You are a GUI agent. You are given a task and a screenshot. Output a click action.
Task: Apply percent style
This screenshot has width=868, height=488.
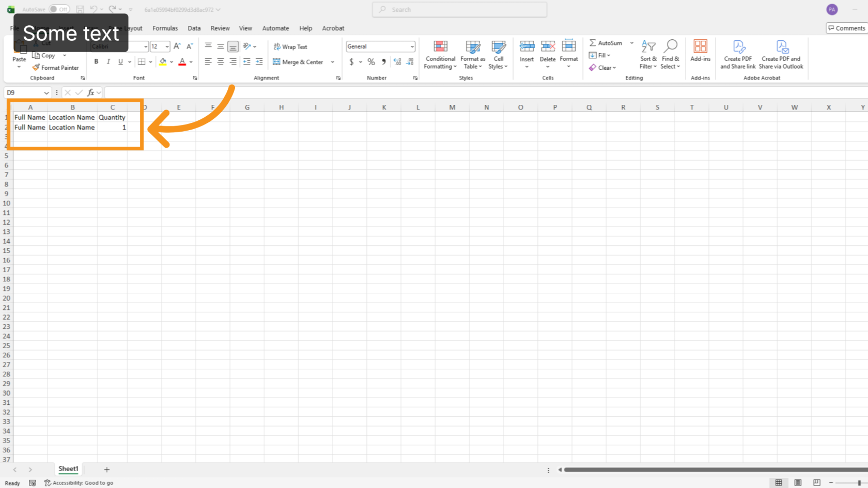[371, 62]
